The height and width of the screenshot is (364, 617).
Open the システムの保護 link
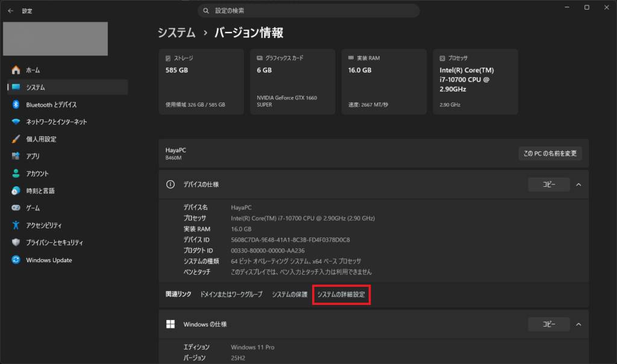point(290,294)
